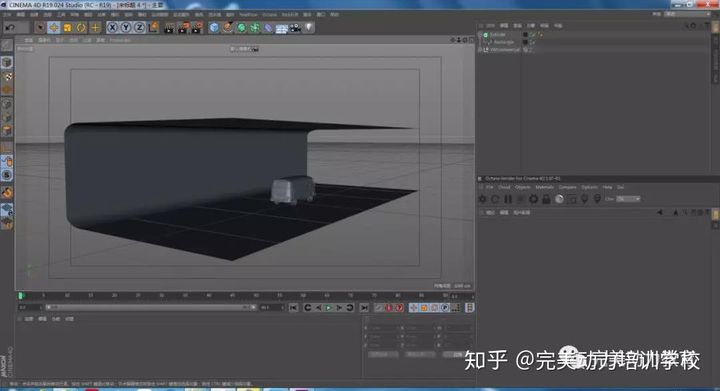The height and width of the screenshot is (391, 720).
Task: Add a Cube primitive object
Action: [x=214, y=28]
